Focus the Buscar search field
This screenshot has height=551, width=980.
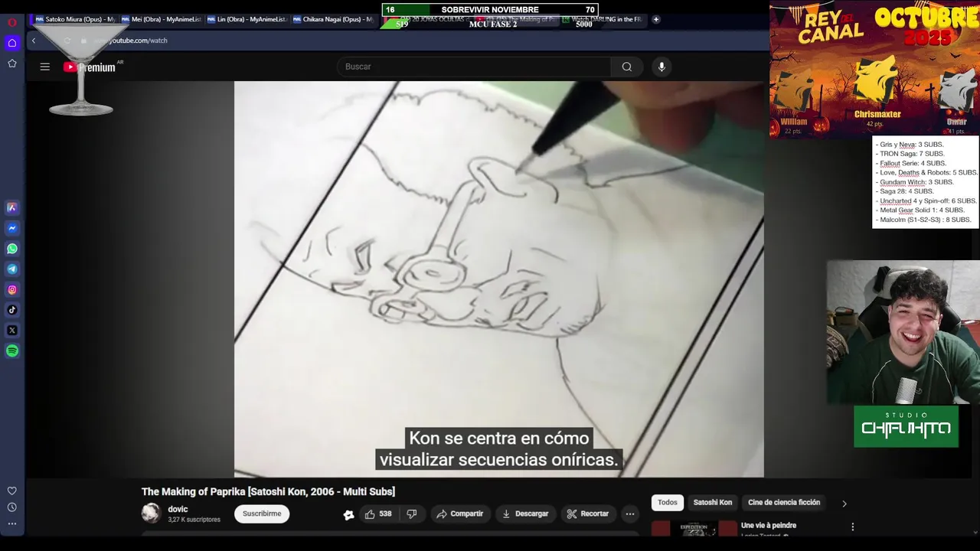point(474,67)
